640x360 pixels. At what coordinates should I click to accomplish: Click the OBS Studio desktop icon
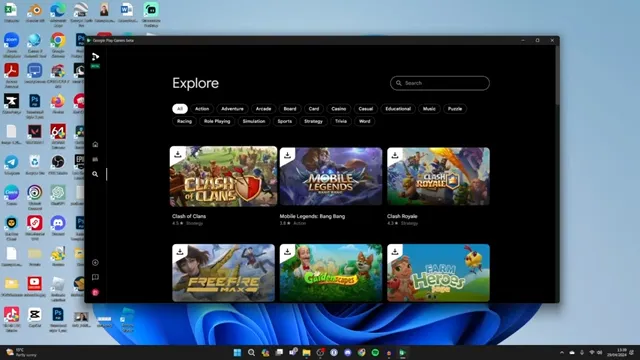58,162
